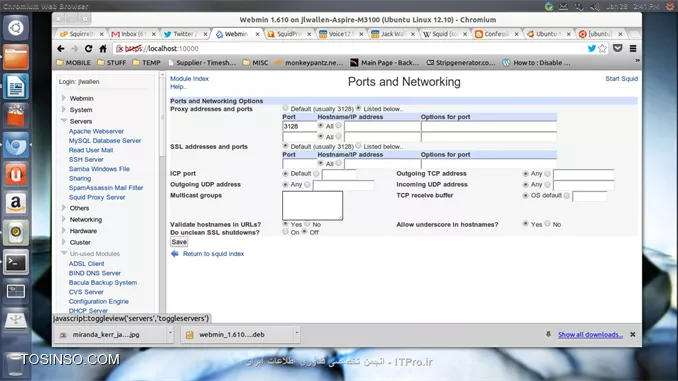Screen dimensions: 678x381
Task: Open the Trash in the dock
Action: 16,364
